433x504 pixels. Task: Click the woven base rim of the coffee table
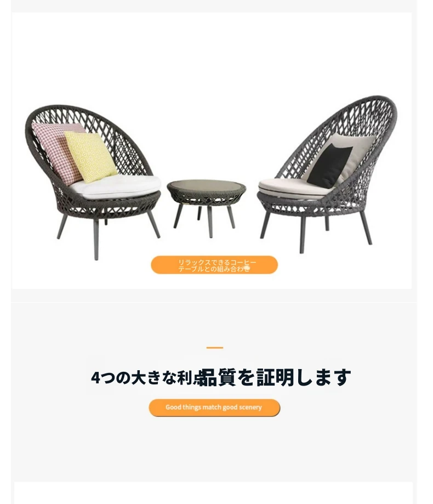click(206, 197)
